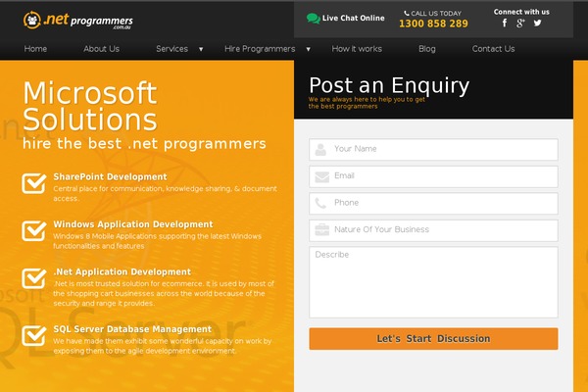Screen dimensions: 588x392
Task: Click the Microsoft Solutions headline
Action: (x=90, y=106)
